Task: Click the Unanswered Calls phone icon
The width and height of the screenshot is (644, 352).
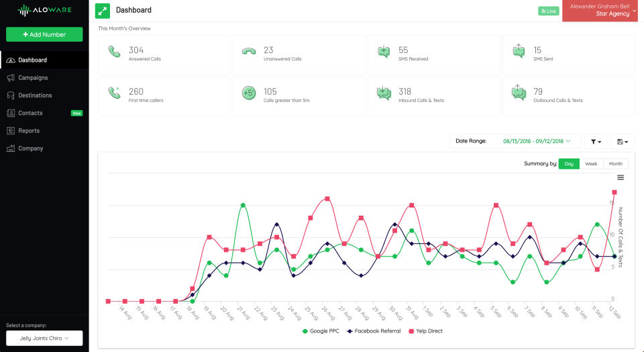Action: (x=249, y=53)
